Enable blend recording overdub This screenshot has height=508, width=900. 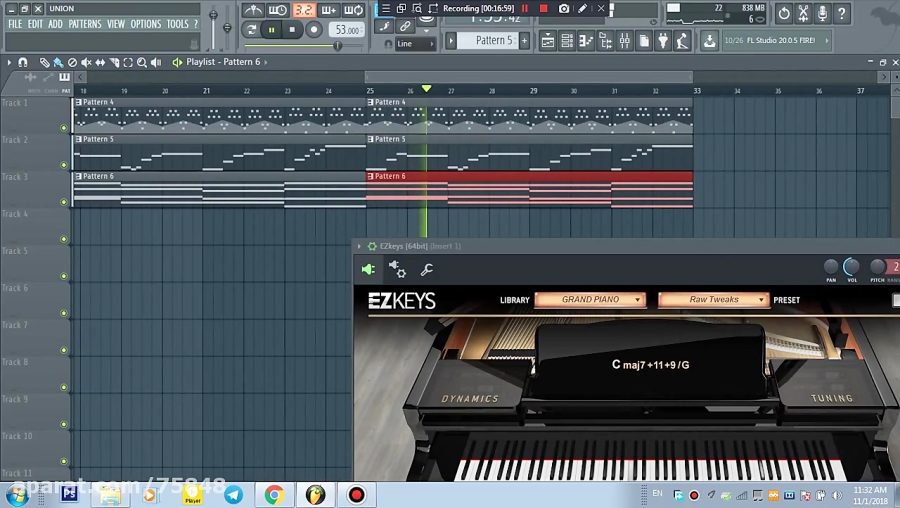click(x=328, y=10)
